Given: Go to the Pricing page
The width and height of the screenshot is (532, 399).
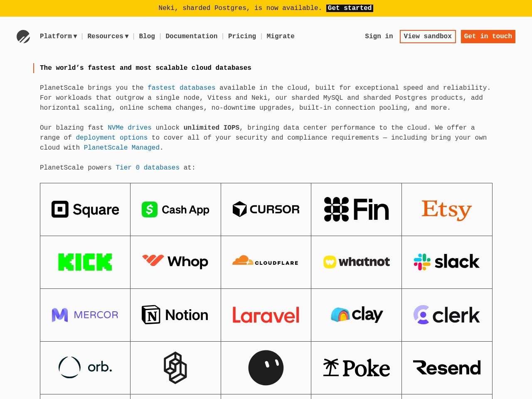Looking at the screenshot, I should pyautogui.click(x=242, y=36).
